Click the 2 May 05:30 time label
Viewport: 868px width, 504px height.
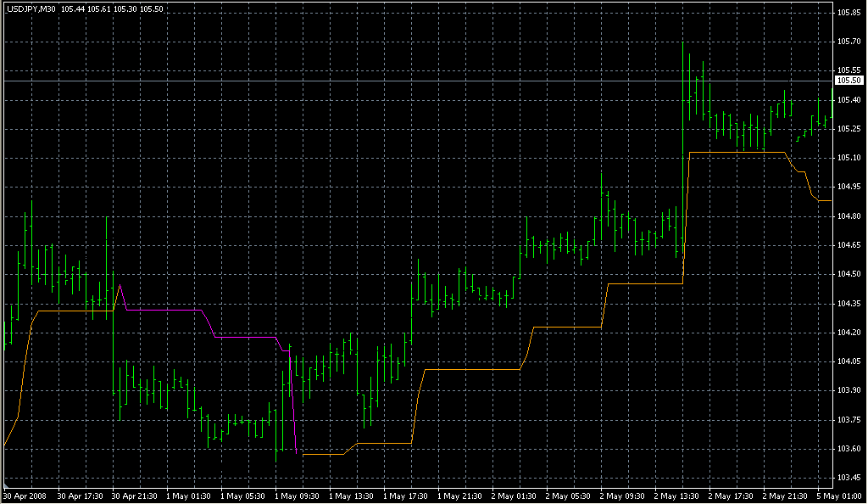(x=568, y=496)
